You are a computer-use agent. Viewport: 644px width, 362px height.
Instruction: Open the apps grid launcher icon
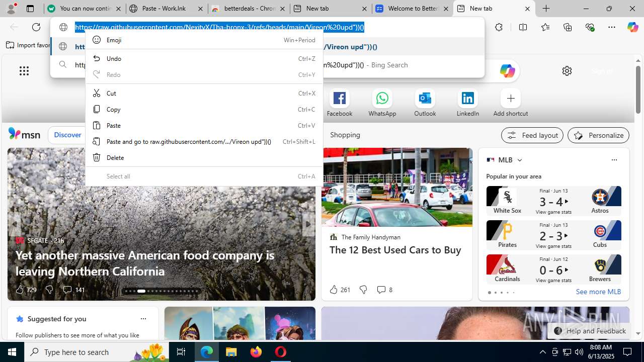tap(24, 71)
